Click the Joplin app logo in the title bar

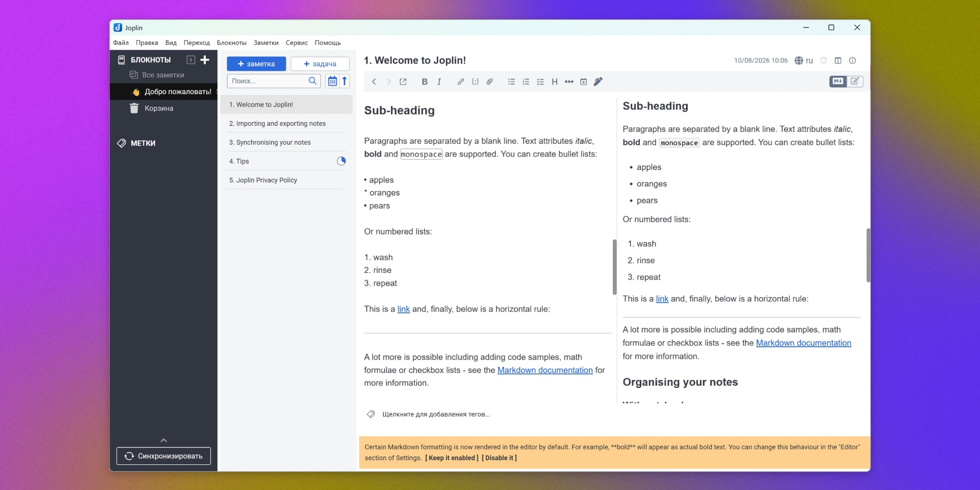(118, 28)
